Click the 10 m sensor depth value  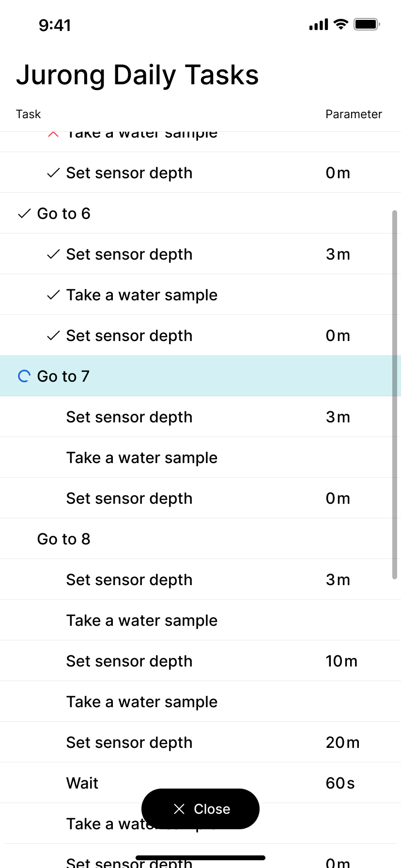point(341,661)
